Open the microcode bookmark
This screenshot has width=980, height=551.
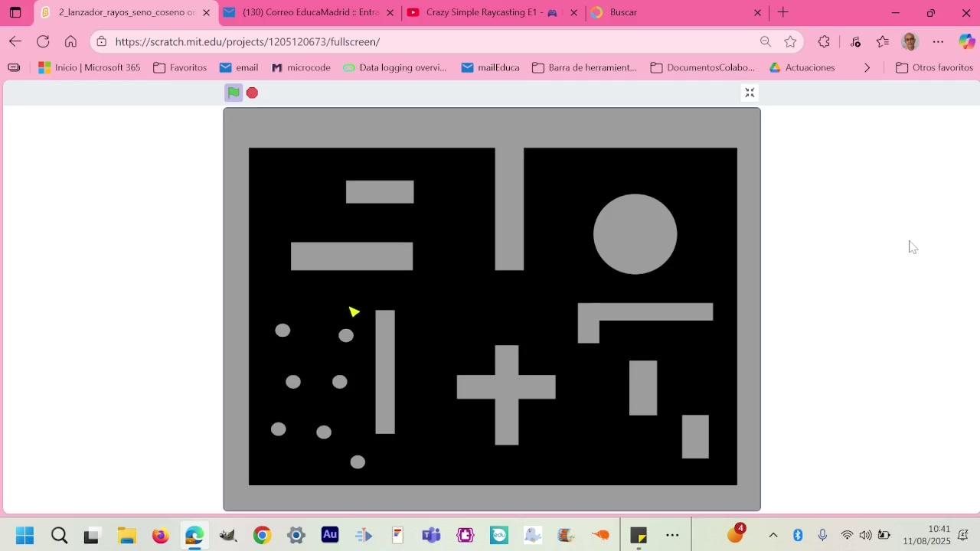click(x=301, y=67)
